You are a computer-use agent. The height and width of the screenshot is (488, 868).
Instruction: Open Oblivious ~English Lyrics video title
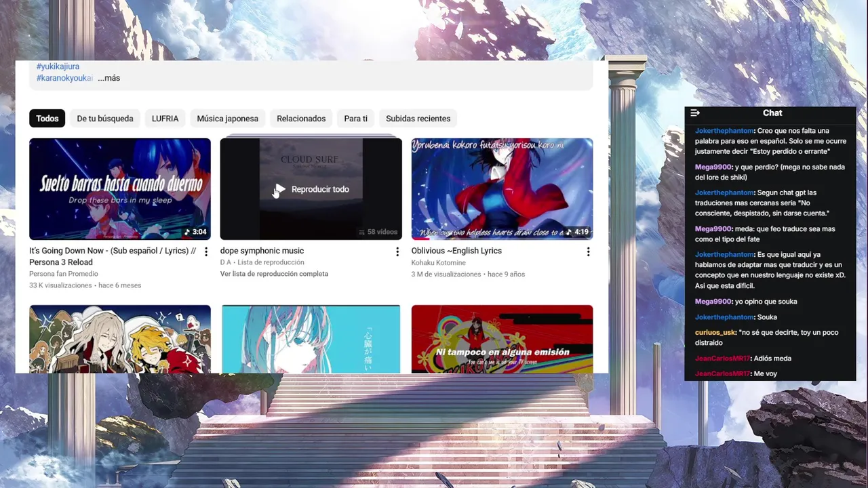click(456, 251)
